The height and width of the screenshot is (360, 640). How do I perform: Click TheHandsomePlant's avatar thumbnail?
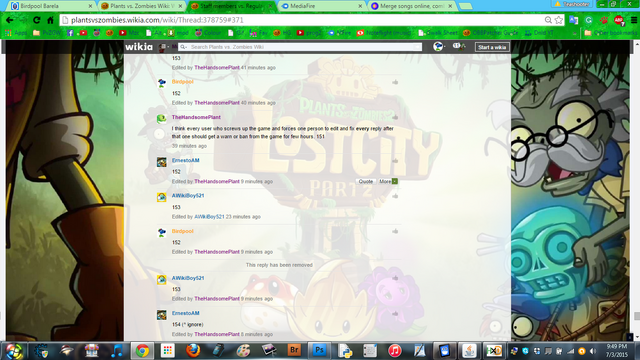(x=162, y=119)
